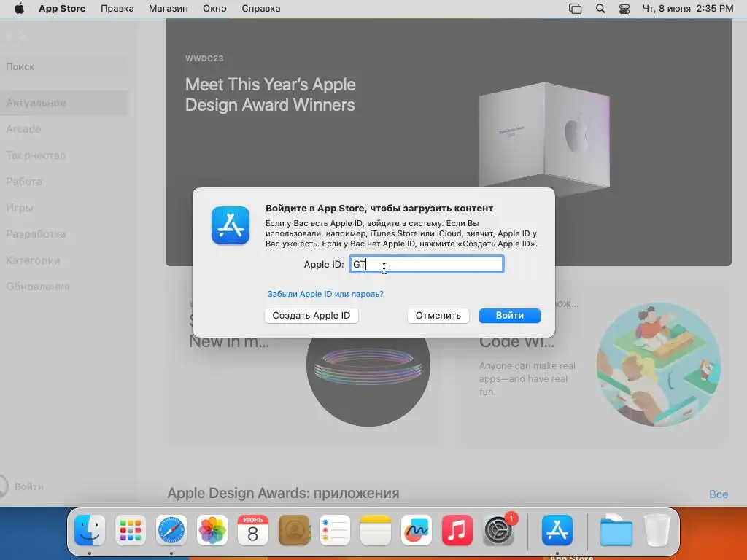The height and width of the screenshot is (560, 747).
Task: Click the 'Отменить' button
Action: pos(438,315)
